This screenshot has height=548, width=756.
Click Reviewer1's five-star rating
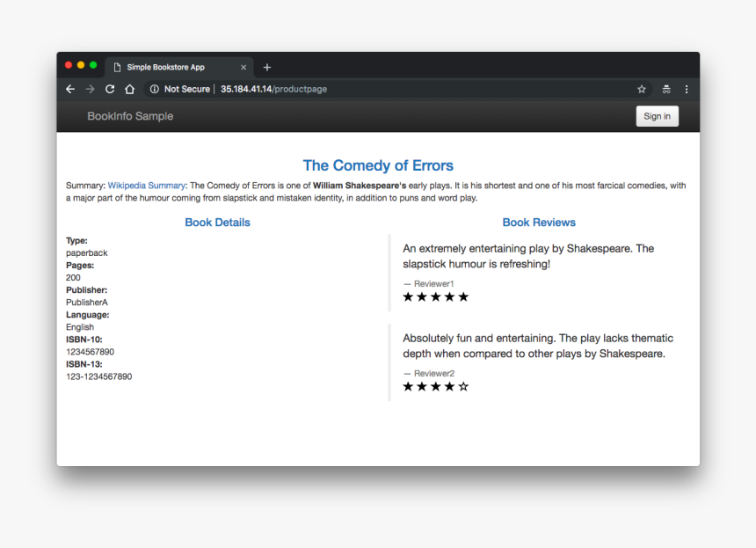pos(435,297)
